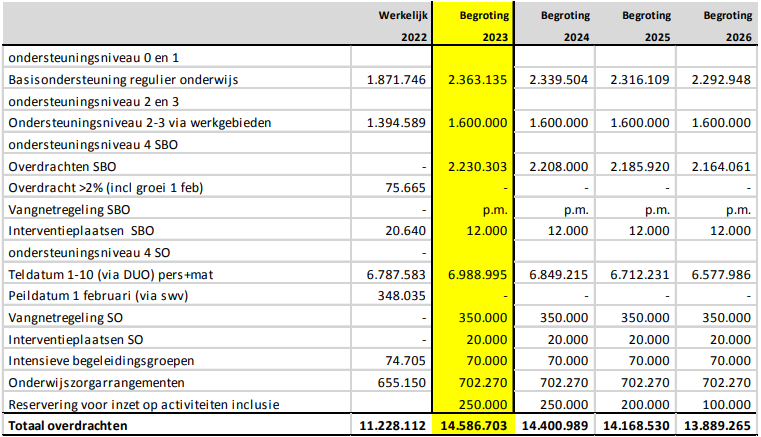Click the highlighted 'p.m.' in Begroting 2023 column

coord(495,210)
